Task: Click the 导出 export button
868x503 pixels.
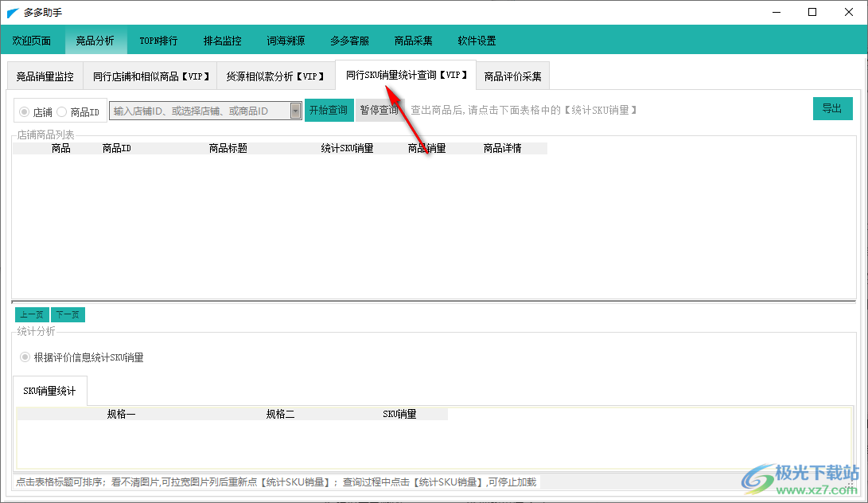Action: point(832,109)
